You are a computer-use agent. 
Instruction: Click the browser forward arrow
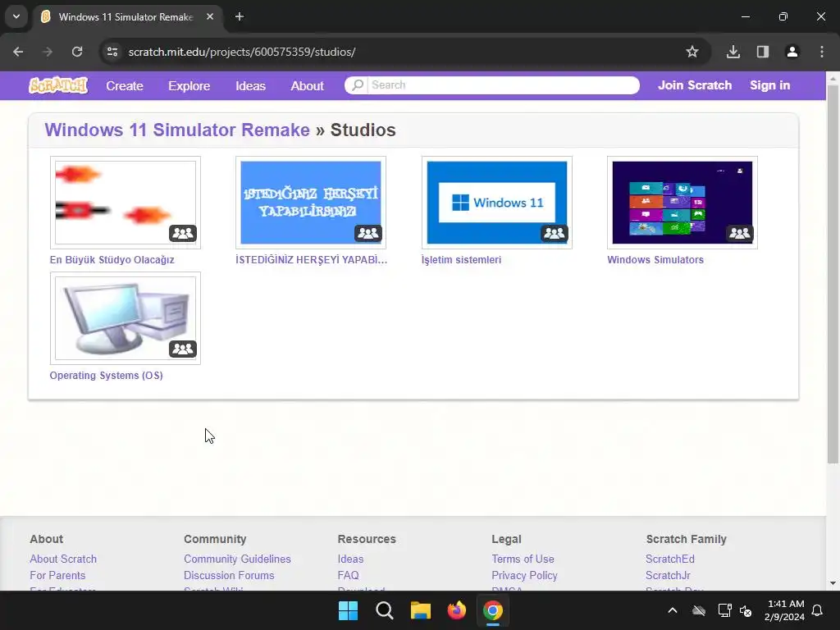coord(48,52)
